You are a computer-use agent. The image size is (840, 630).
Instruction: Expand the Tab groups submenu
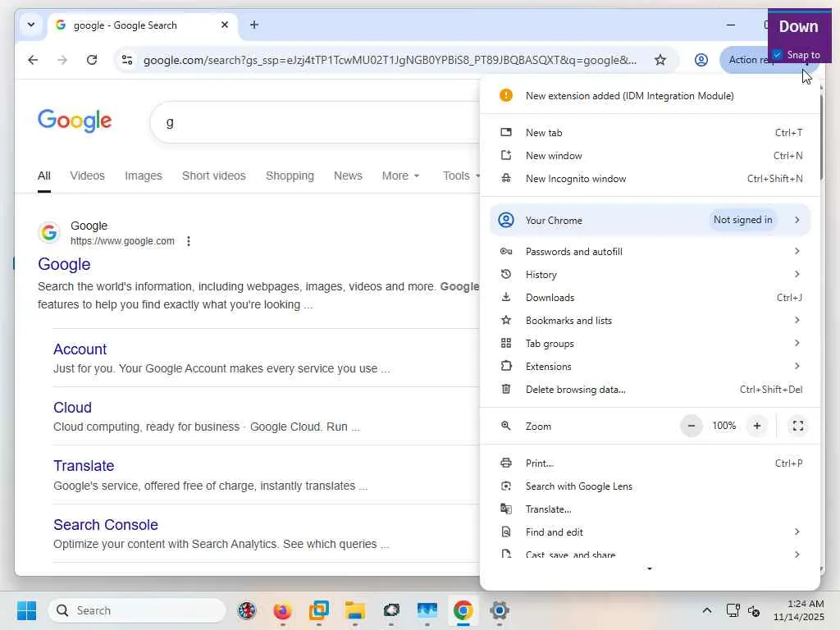650,344
